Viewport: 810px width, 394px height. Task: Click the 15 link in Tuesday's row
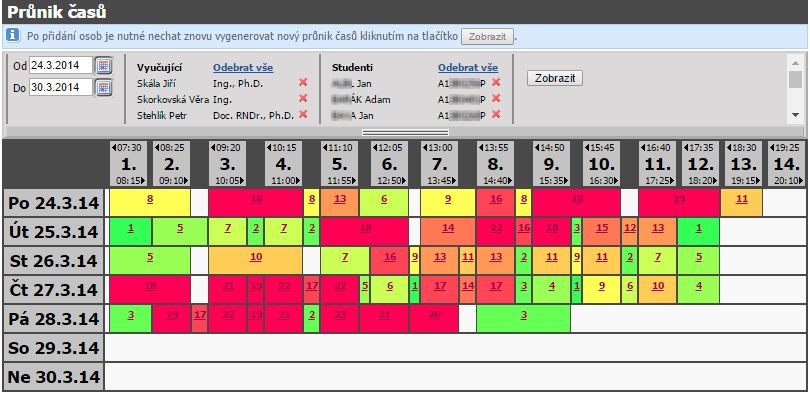(602, 228)
